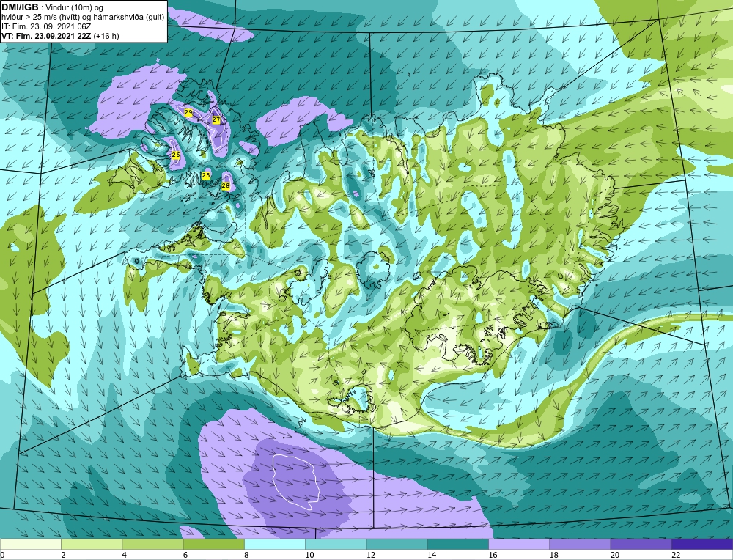Click the legend scale value 16

coord(493,555)
